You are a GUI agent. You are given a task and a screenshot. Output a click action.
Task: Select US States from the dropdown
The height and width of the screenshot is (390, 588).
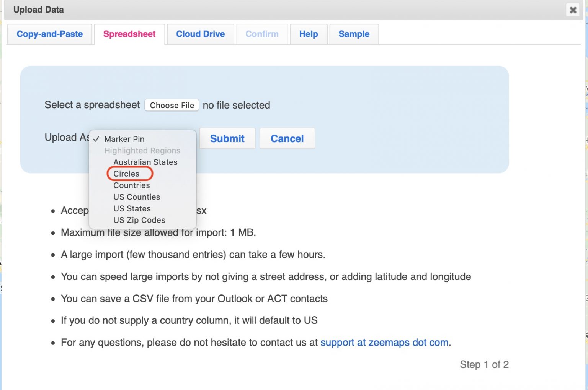(131, 208)
